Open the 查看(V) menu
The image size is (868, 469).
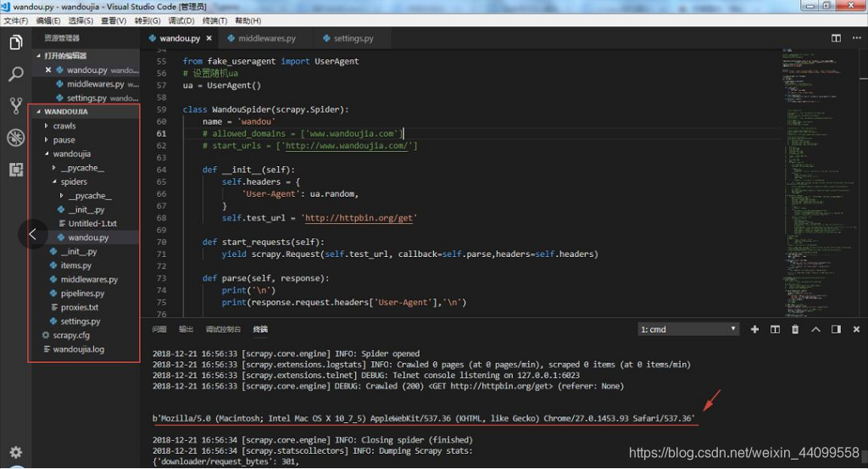114,20
